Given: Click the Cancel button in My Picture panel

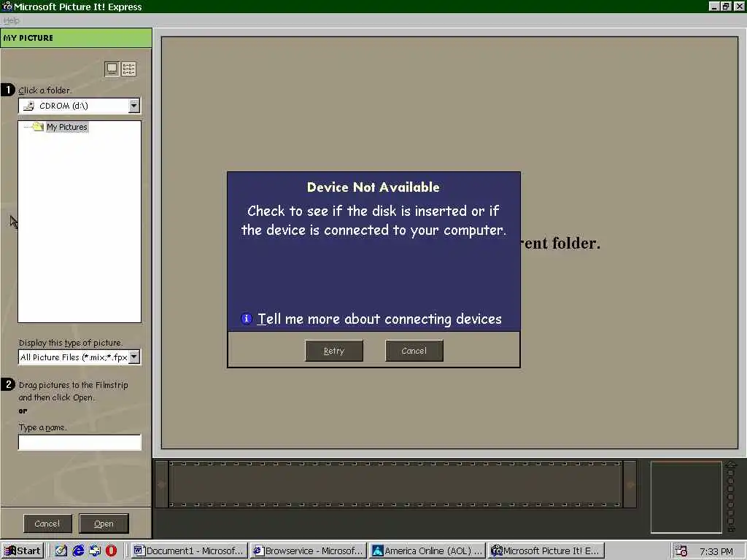Looking at the screenshot, I should (47, 524).
